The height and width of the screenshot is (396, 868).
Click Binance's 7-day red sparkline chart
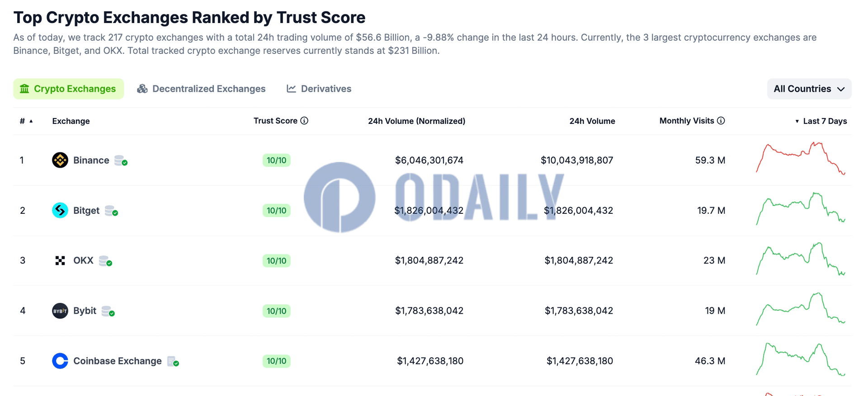point(801,158)
